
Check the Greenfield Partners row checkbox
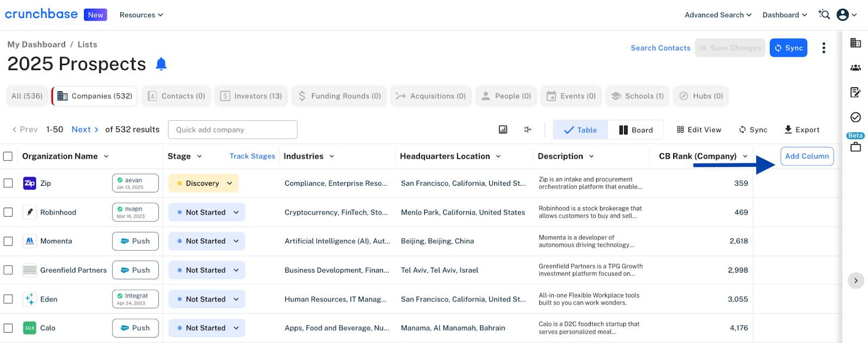[x=8, y=270]
